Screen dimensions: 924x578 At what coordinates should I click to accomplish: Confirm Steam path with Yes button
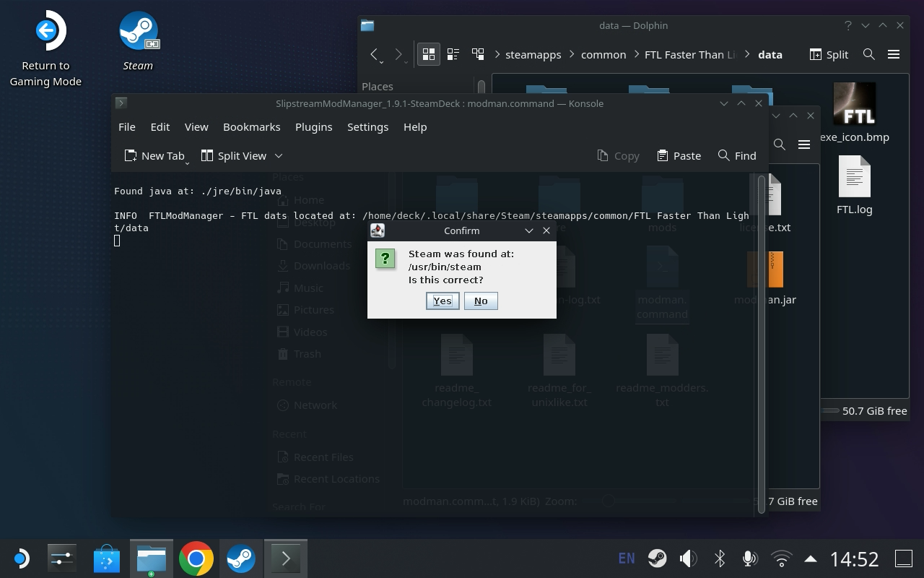coord(443,301)
